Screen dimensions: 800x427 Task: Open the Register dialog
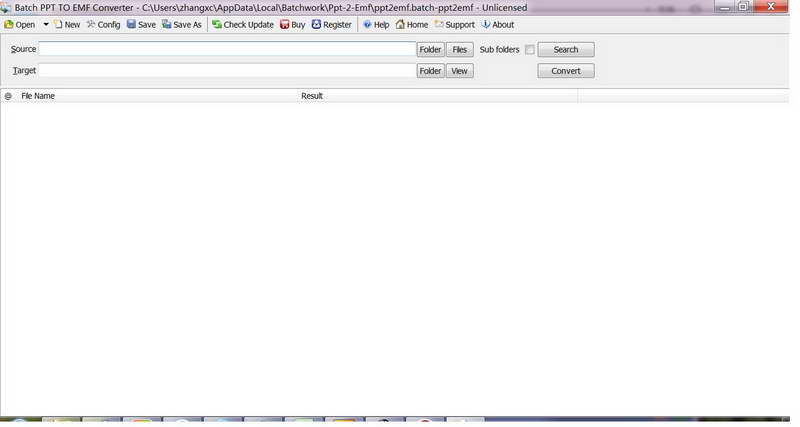tap(332, 24)
